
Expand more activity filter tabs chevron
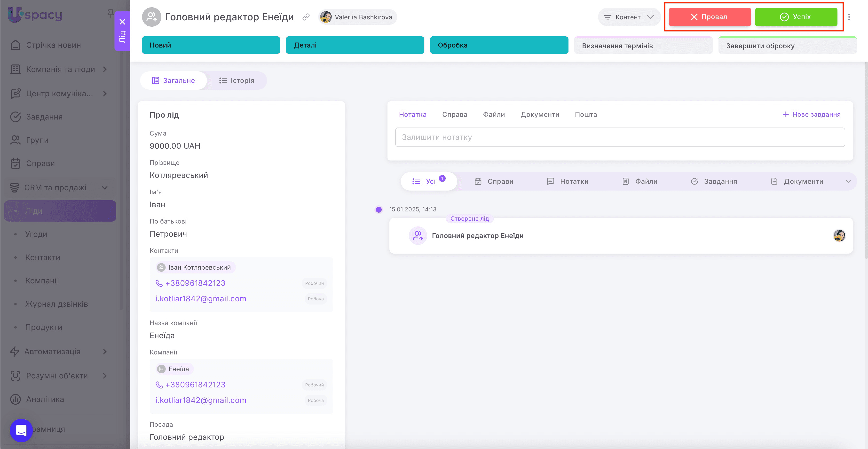848,181
